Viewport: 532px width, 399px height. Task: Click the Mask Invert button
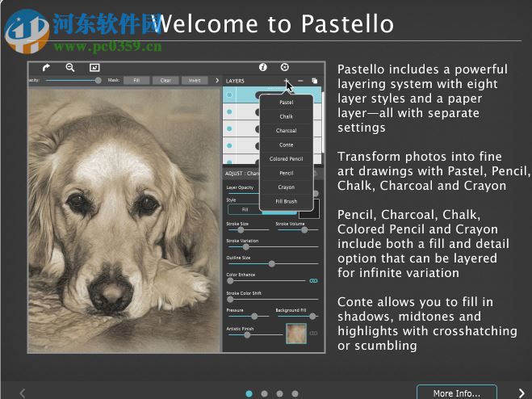pos(194,81)
